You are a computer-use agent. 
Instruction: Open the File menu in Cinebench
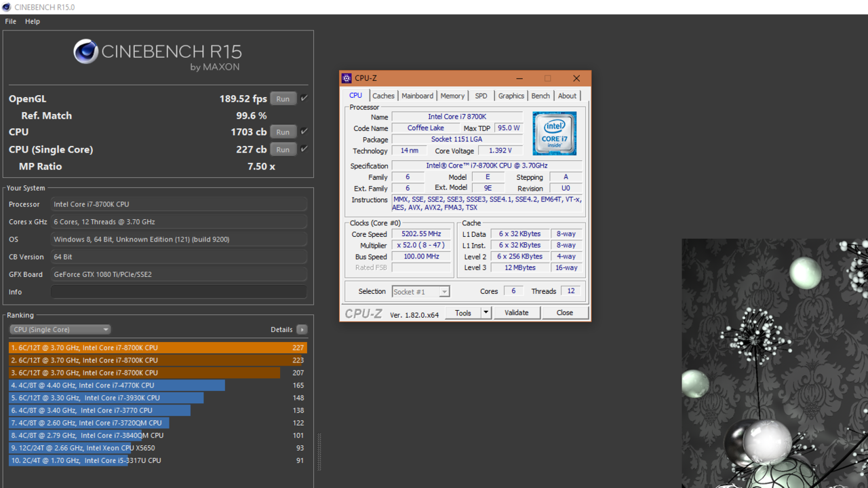tap(11, 21)
